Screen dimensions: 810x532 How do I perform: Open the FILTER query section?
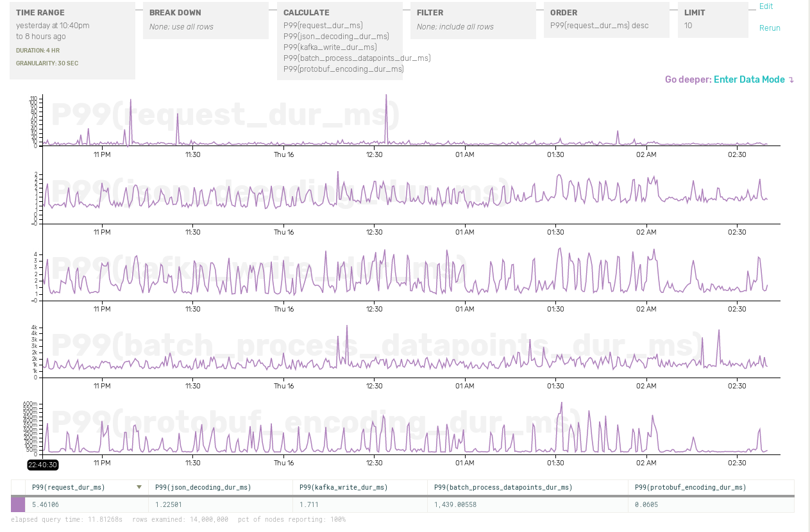click(473, 20)
